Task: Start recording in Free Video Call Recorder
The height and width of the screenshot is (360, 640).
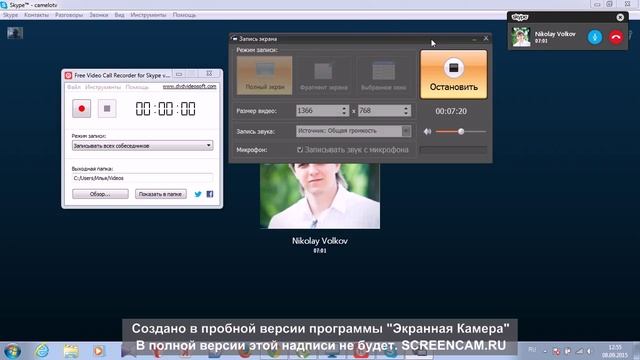Action: 82,109
